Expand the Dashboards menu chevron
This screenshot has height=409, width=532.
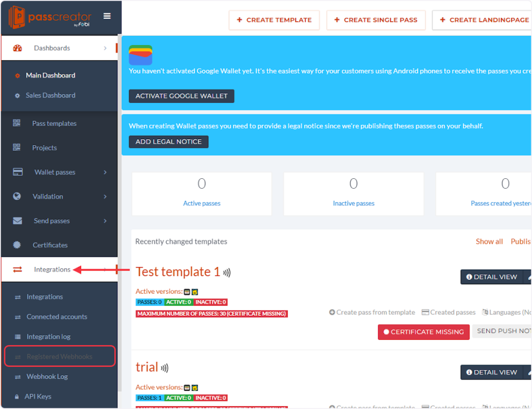pos(105,48)
